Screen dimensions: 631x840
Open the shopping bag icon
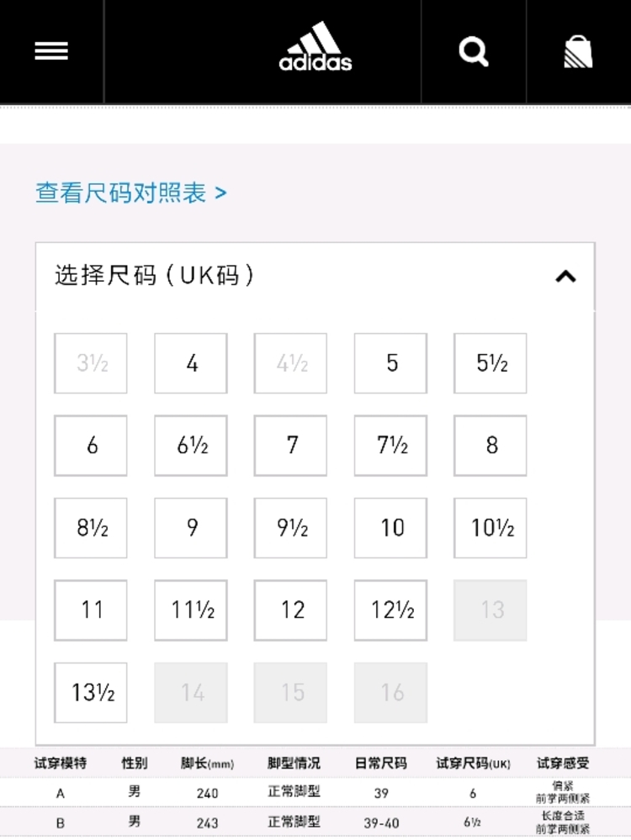coord(578,52)
